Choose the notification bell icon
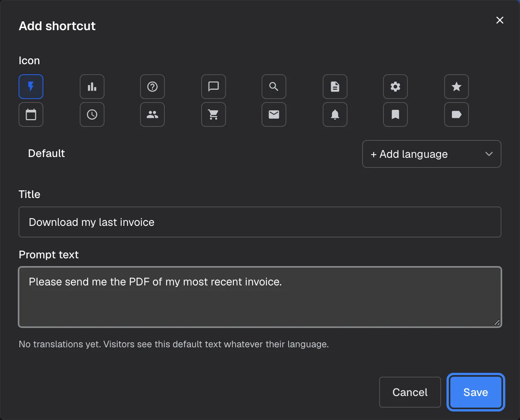 pos(335,114)
